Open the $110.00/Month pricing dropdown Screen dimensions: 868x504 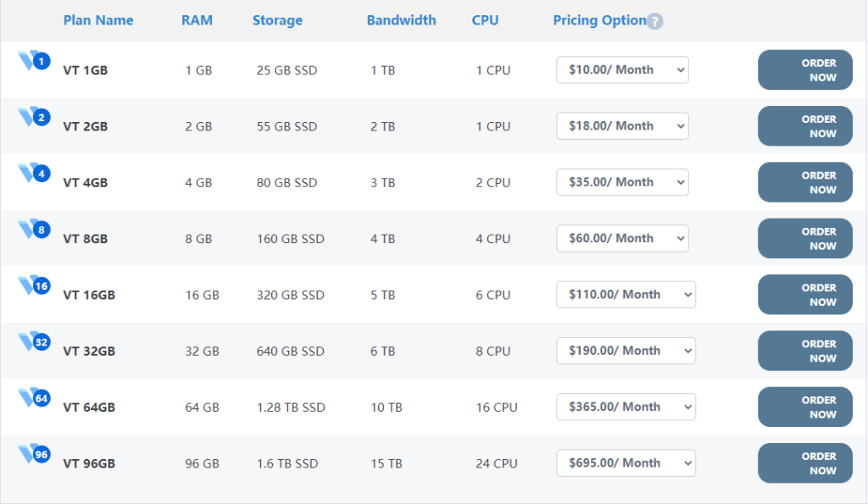626,295
